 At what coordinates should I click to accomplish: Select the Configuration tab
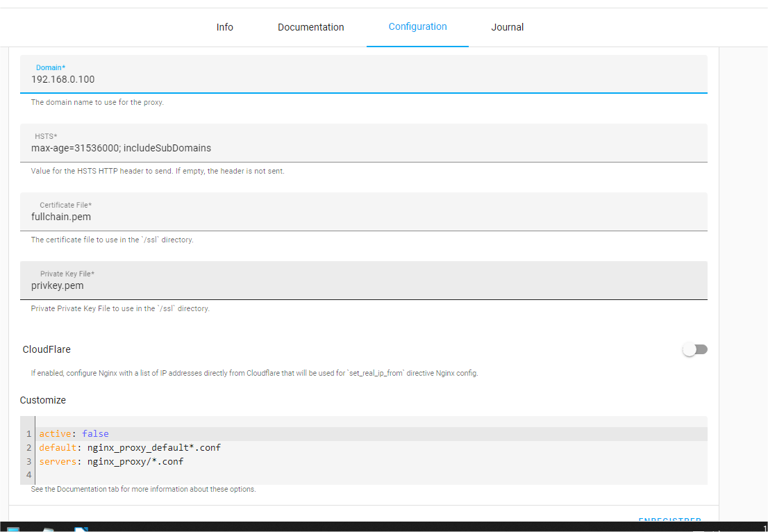point(417,27)
